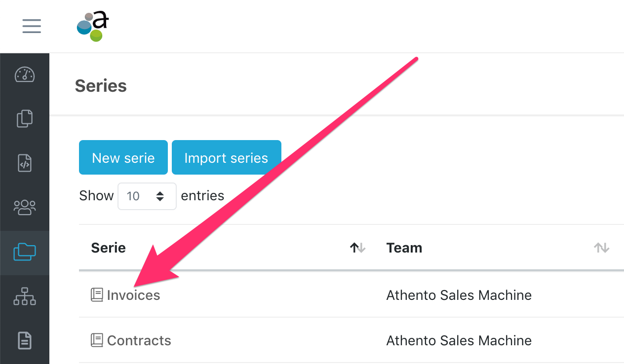
Task: Click the book icon beside Contracts
Action: (x=97, y=340)
